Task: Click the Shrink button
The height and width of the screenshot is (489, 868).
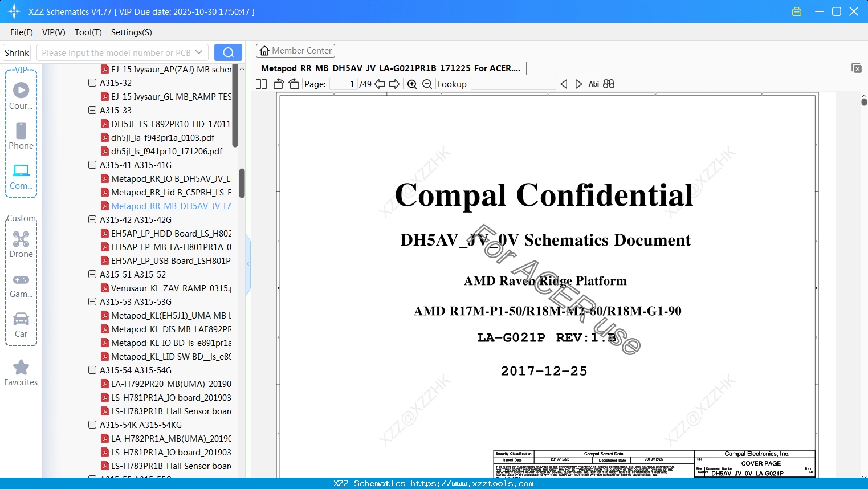Action: [17, 52]
